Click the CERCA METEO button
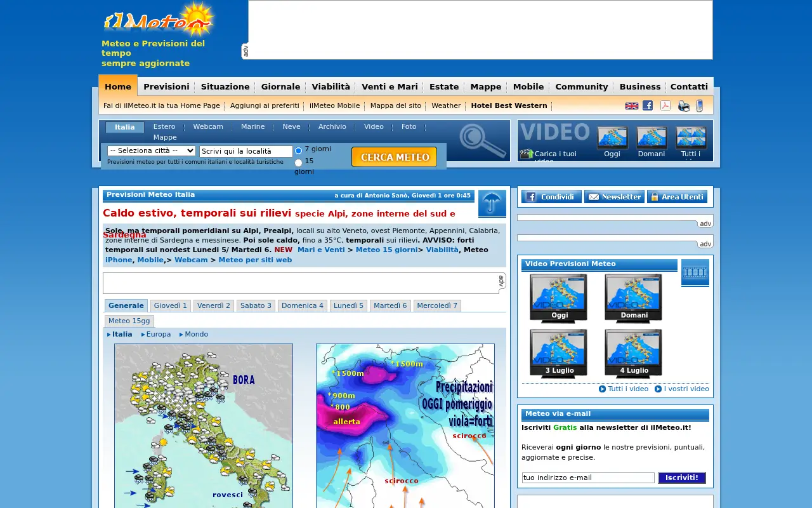This screenshot has height=508, width=812. coord(394,157)
